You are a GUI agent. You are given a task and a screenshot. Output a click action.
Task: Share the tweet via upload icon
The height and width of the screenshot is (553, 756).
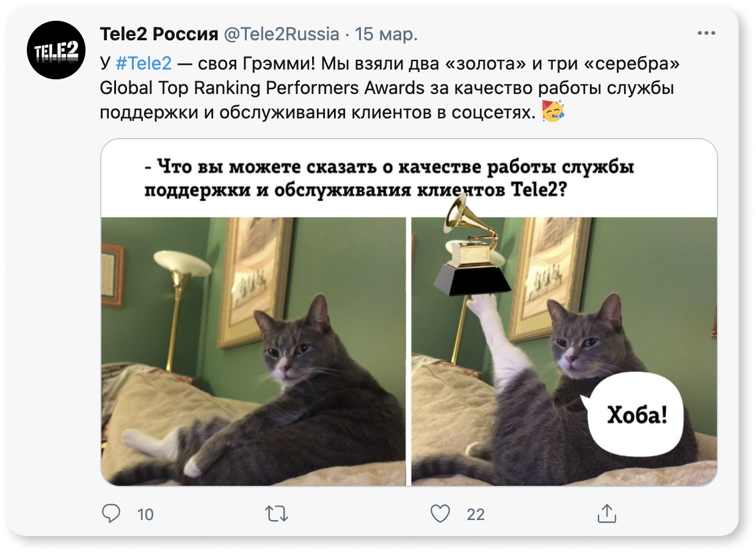(606, 513)
